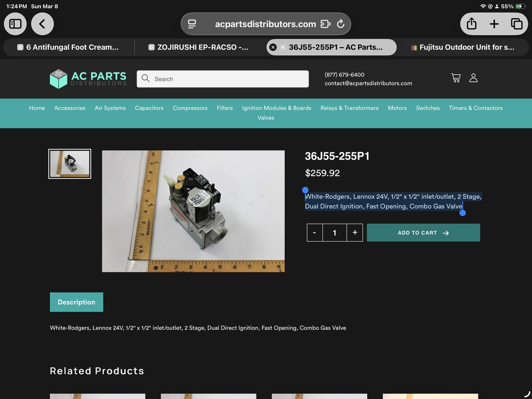Click the Add to Cart button
Viewport: 532px width, 399px height.
(x=423, y=233)
